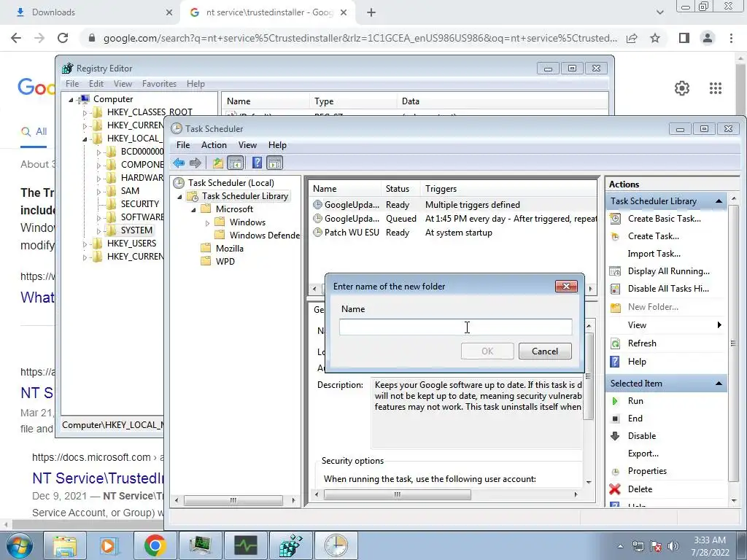Screen dimensions: 747x560
Task: Open Chrome from the Windows taskbar
Action: point(155,545)
